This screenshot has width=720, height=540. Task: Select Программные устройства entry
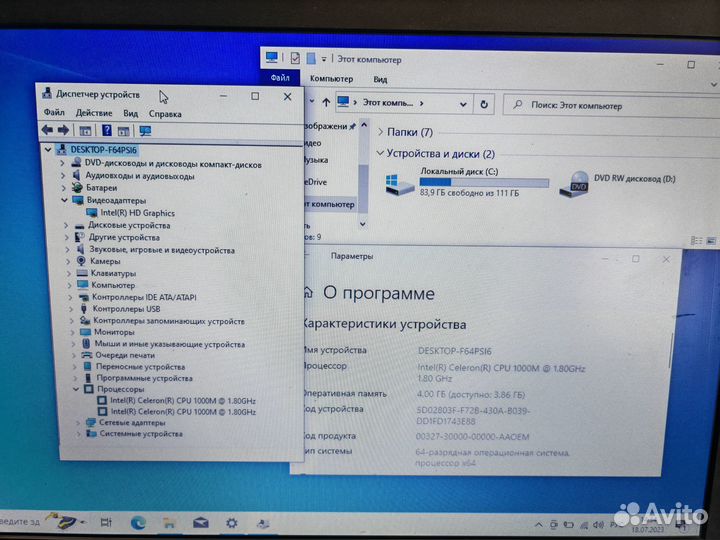coord(144,378)
